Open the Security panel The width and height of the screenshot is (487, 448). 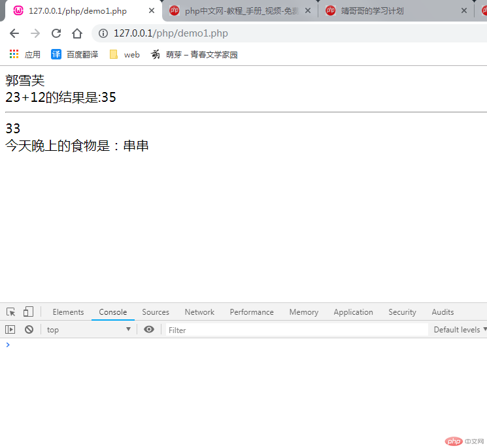pos(403,312)
